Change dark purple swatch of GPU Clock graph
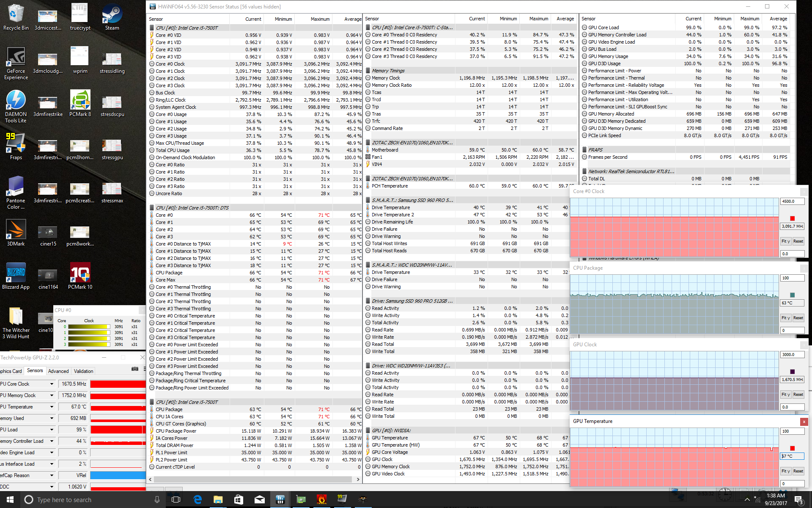The height and width of the screenshot is (508, 812). click(x=792, y=372)
